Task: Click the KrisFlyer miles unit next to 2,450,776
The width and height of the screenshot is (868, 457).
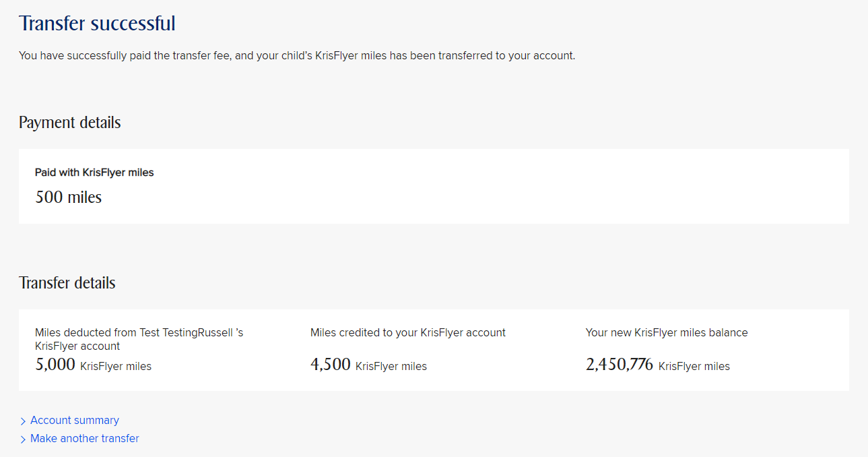Action: (694, 367)
